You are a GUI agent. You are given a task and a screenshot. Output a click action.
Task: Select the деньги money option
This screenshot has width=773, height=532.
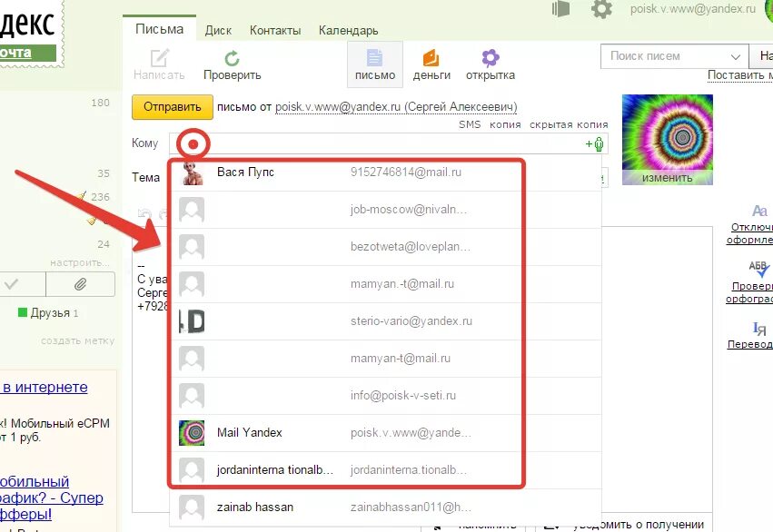tap(431, 64)
